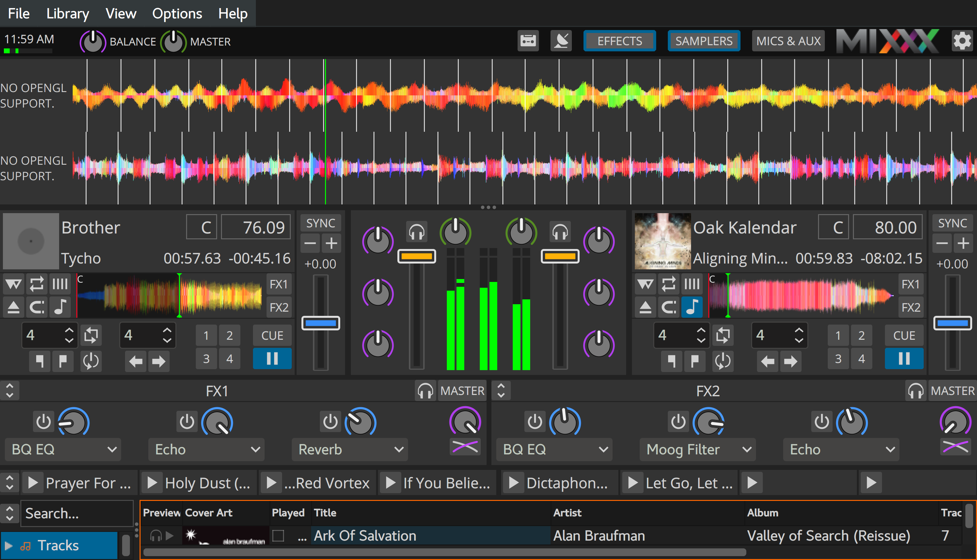Viewport: 977px width, 560px height.
Task: Open the Echo effect dropdown in FX1
Action: [206, 450]
